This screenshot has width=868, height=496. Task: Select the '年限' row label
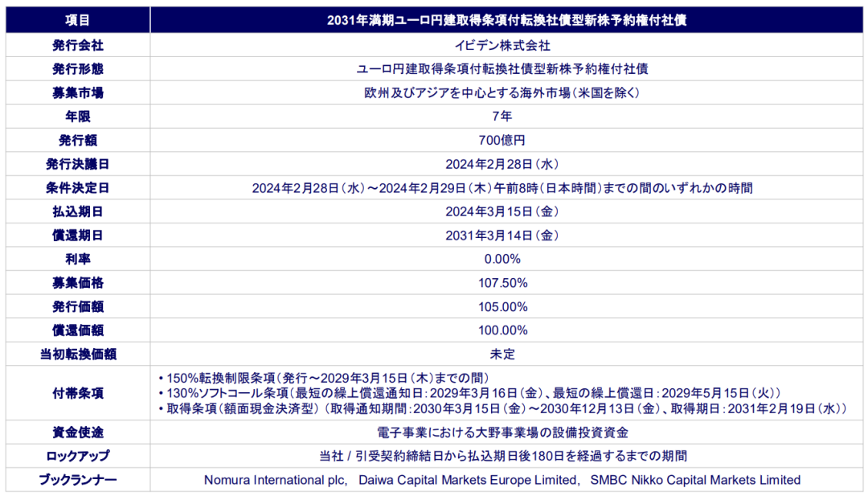tap(77, 117)
